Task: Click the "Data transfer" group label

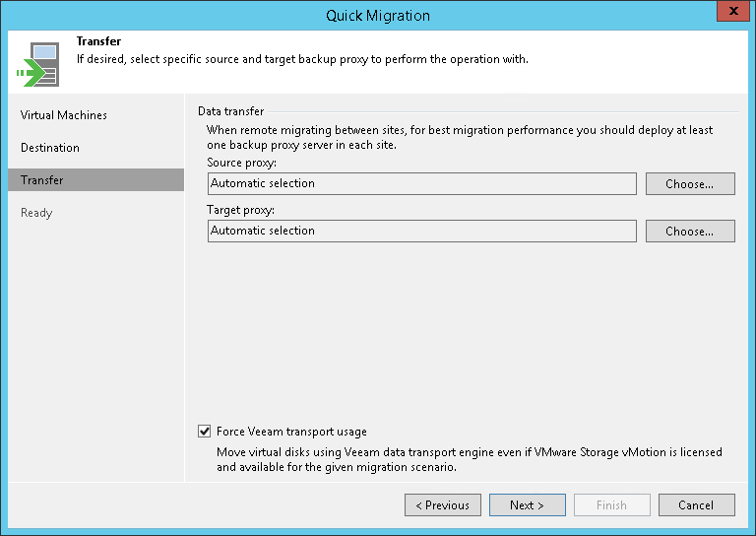Action: [x=230, y=111]
